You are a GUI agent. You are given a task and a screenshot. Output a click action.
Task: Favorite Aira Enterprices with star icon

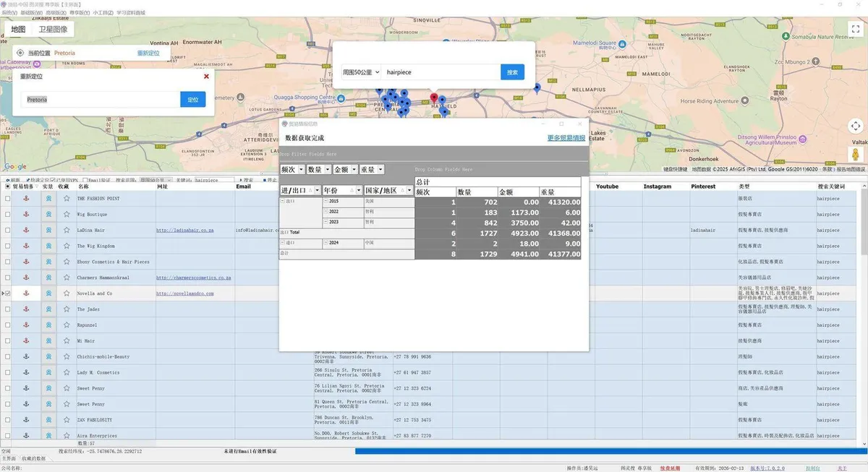pos(66,435)
